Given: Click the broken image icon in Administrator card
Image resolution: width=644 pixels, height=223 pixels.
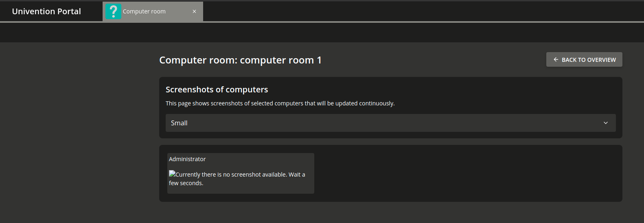Looking at the screenshot, I should (172, 174).
